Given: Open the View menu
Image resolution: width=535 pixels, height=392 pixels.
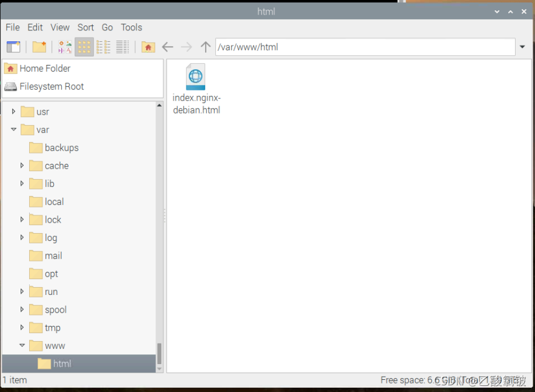Looking at the screenshot, I should [x=60, y=27].
